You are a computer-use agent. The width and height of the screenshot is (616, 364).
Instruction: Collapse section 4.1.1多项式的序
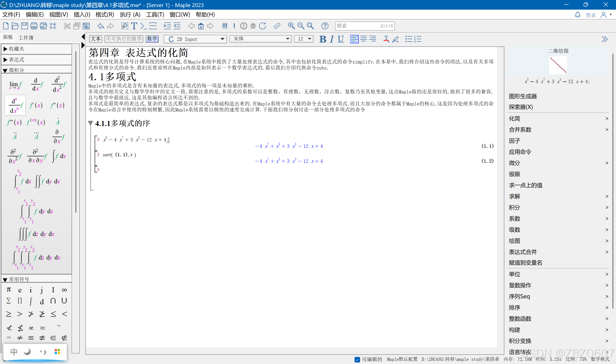pyautogui.click(x=91, y=123)
